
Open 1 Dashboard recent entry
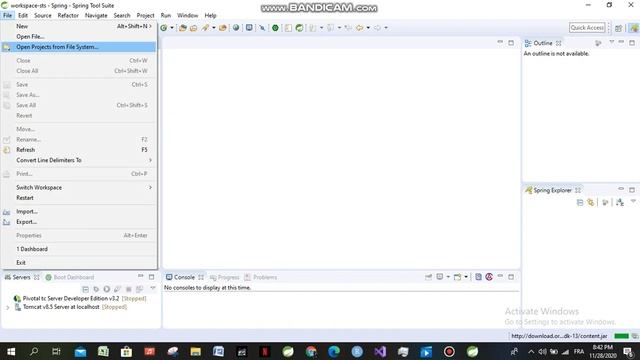[x=78, y=249]
